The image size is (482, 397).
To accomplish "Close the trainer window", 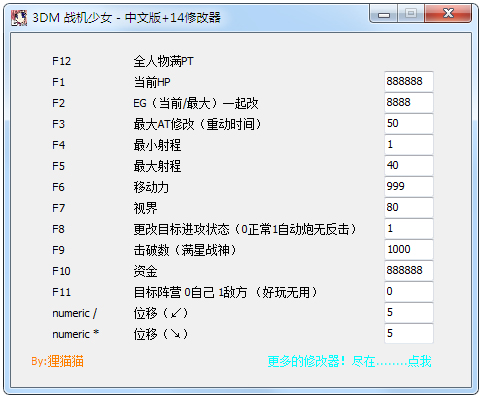I will 448,14.
